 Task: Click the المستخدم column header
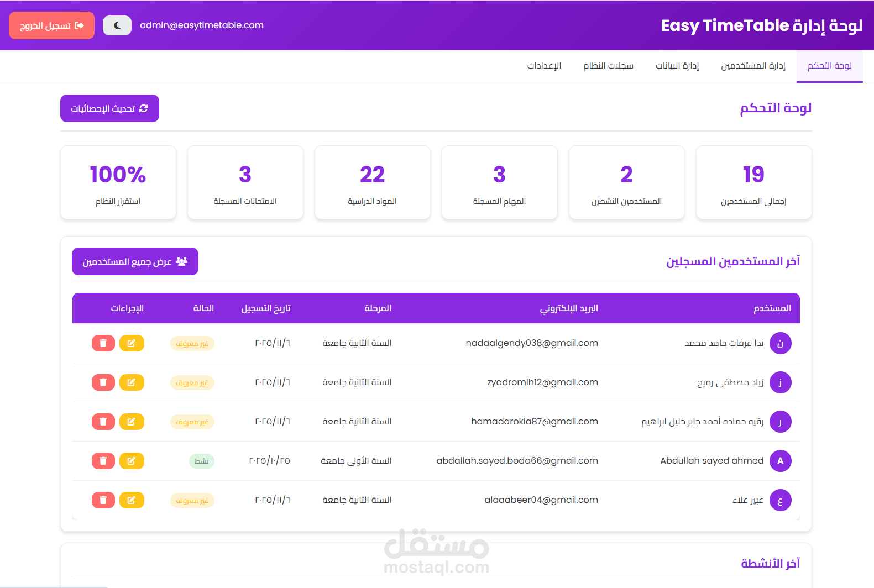tap(772, 308)
